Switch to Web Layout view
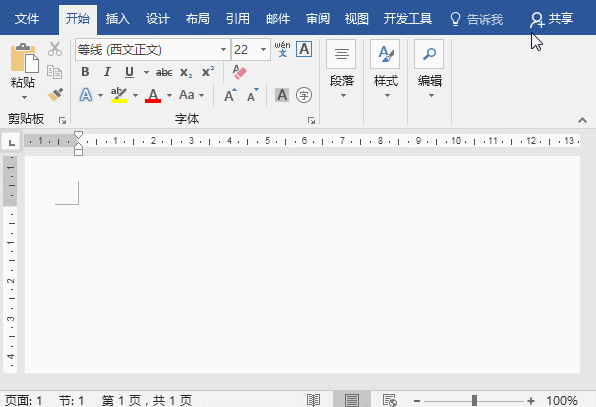This screenshot has width=596, height=407. pos(390,400)
